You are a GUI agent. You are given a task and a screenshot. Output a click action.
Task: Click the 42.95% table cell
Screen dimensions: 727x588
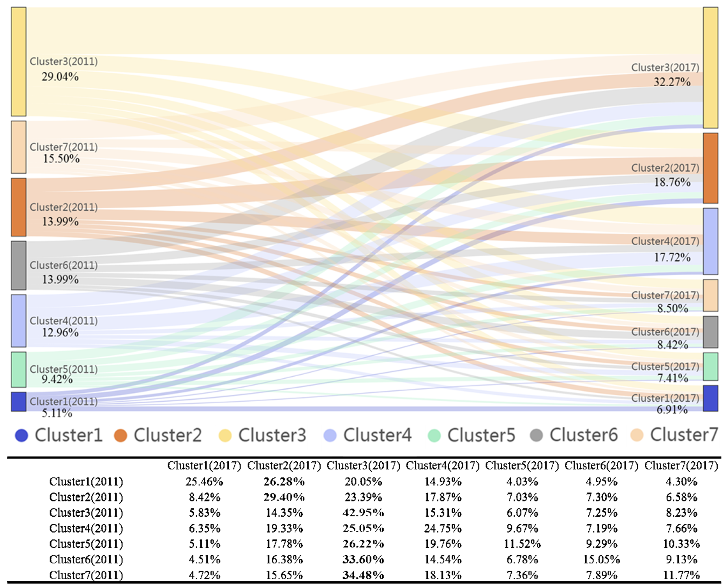363,512
